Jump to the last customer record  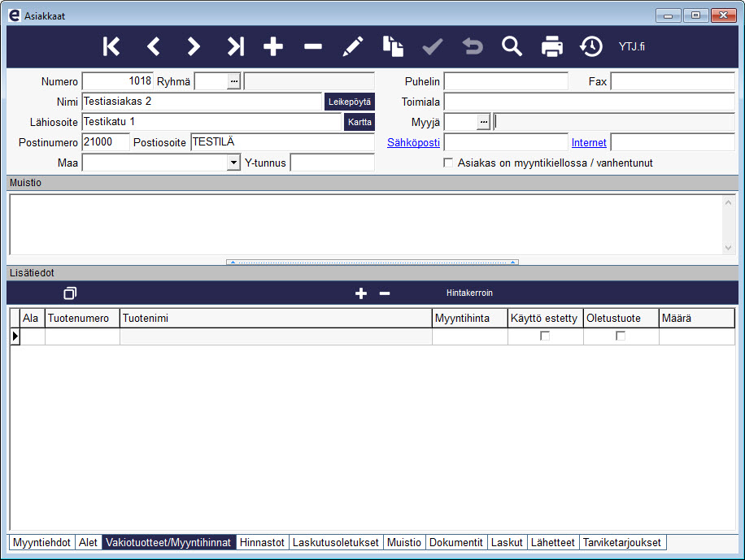(x=235, y=46)
